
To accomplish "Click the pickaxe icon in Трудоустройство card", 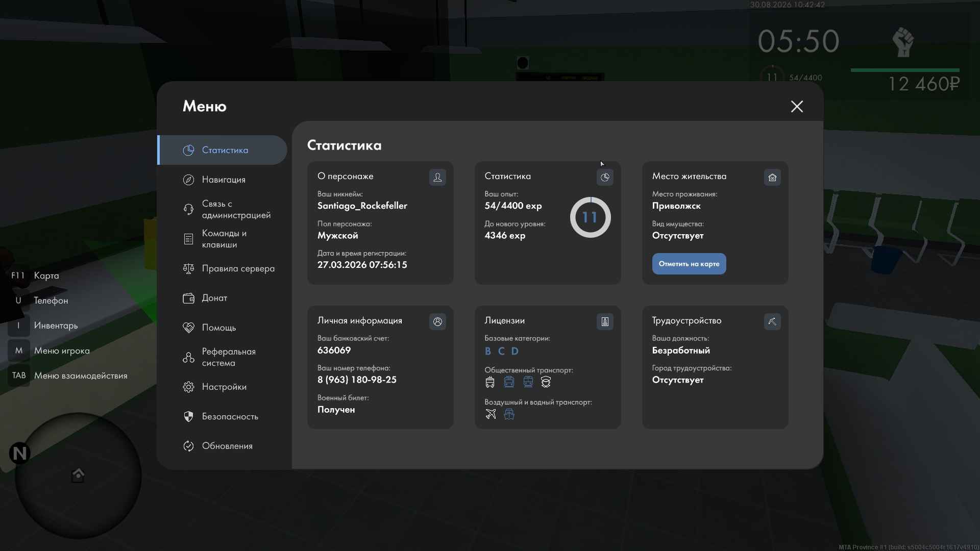I will click(772, 321).
